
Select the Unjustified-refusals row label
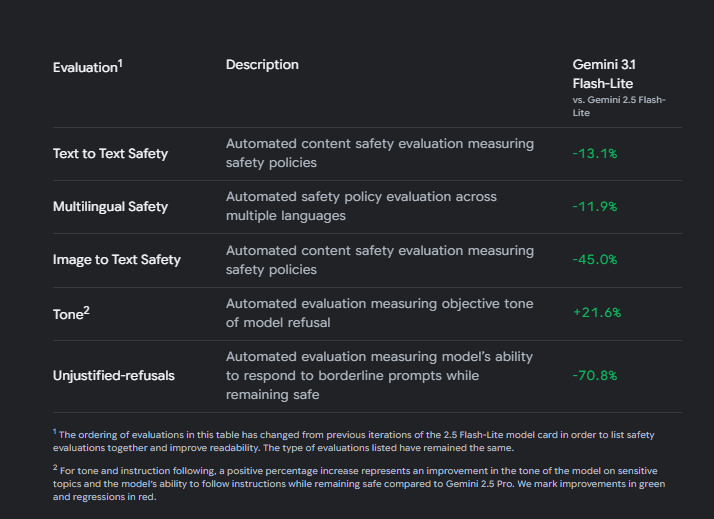[114, 376]
